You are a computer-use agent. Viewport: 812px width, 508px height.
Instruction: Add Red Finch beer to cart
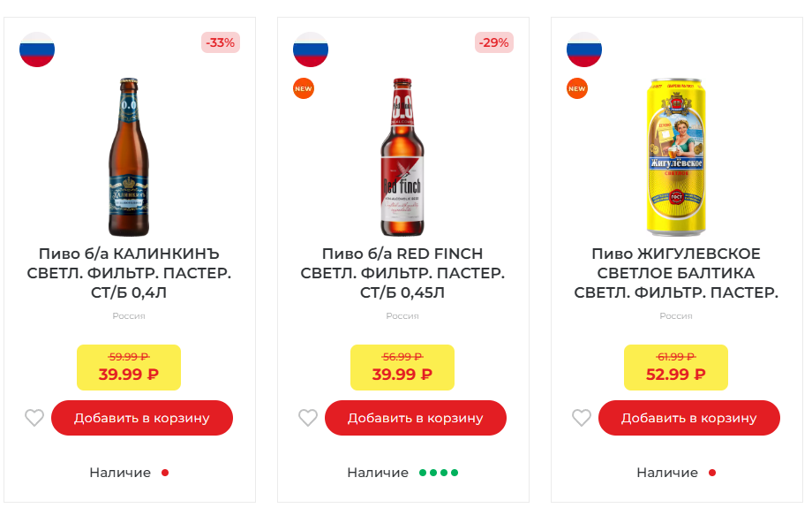[416, 418]
